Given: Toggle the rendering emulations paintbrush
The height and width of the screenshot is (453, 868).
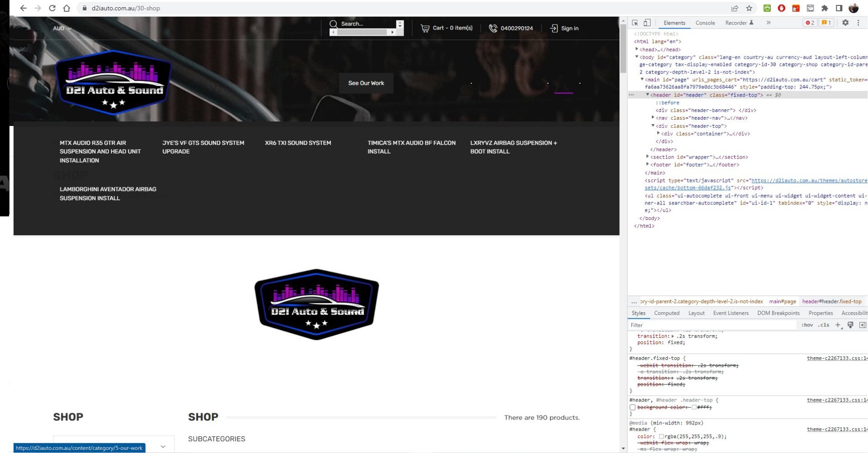Looking at the screenshot, I should pos(850,325).
